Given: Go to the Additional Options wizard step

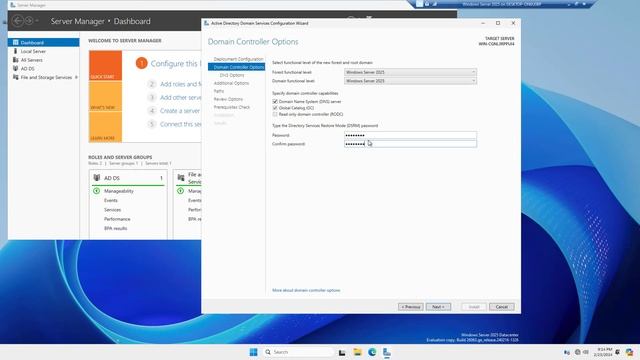Looking at the screenshot, I should 231,83.
